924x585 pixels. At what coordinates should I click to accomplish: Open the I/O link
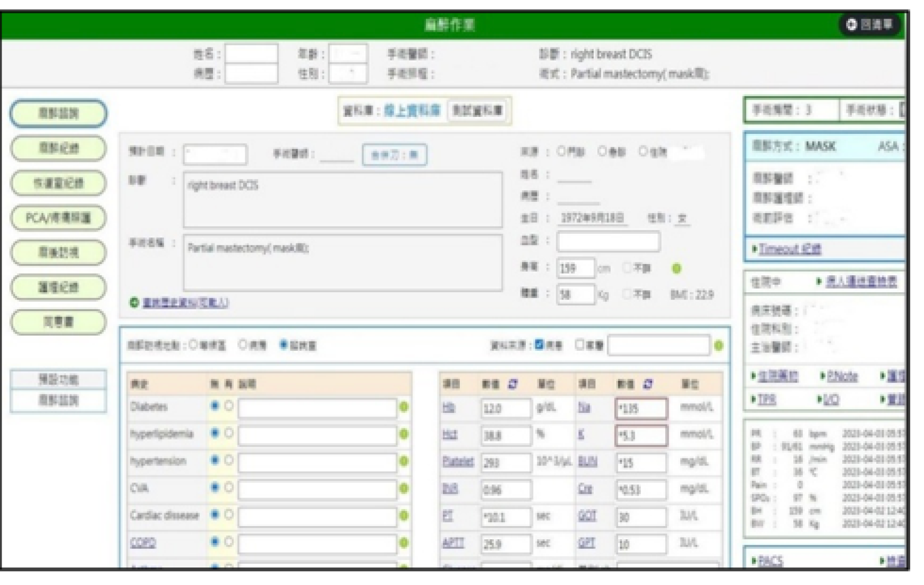tap(831, 400)
